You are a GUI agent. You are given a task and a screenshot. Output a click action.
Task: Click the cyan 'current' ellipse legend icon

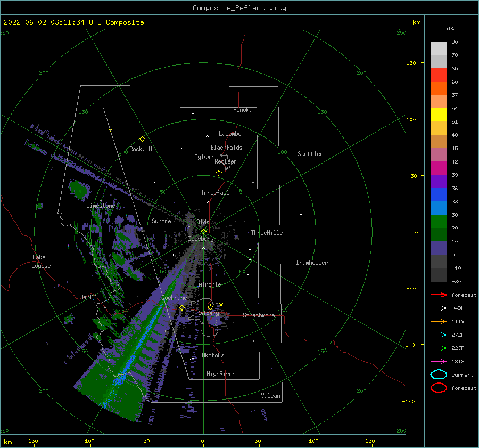pyautogui.click(x=439, y=374)
